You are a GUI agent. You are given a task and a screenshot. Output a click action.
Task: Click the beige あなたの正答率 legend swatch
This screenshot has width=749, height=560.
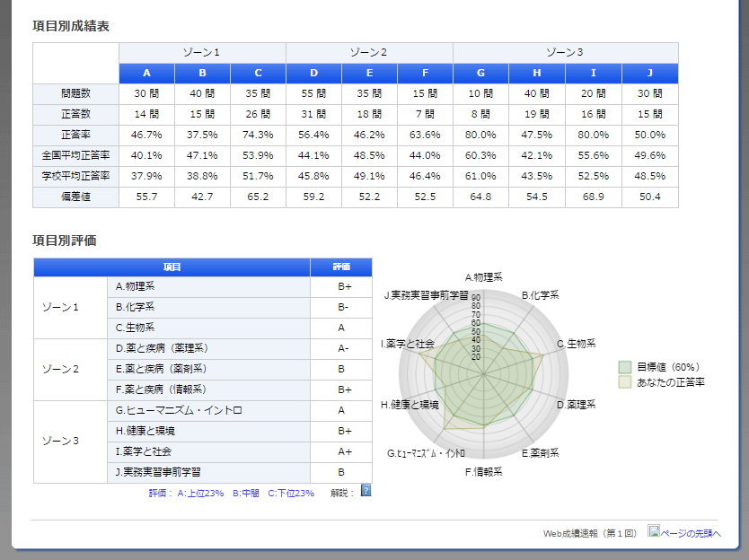(624, 382)
